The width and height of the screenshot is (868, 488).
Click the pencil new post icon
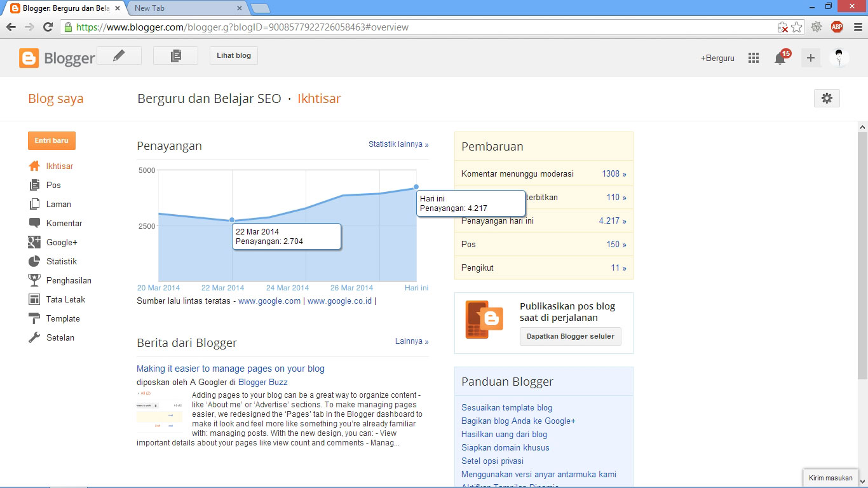click(x=119, y=55)
